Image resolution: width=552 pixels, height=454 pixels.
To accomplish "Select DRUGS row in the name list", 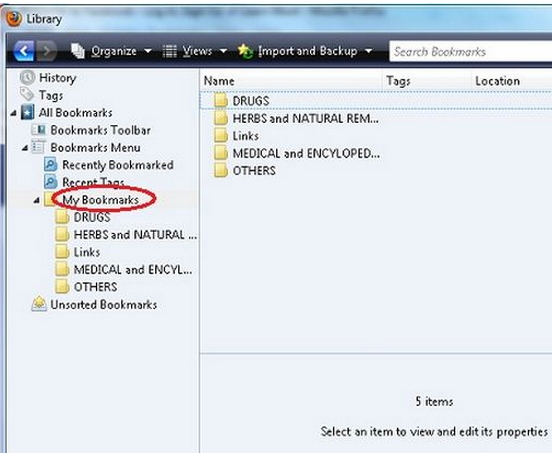I will [x=376, y=101].
